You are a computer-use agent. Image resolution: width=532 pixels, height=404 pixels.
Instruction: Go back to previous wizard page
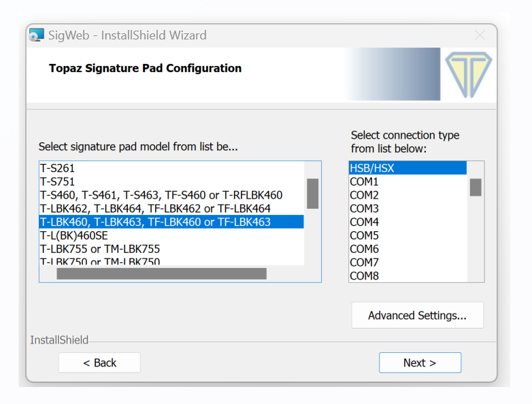pos(99,363)
